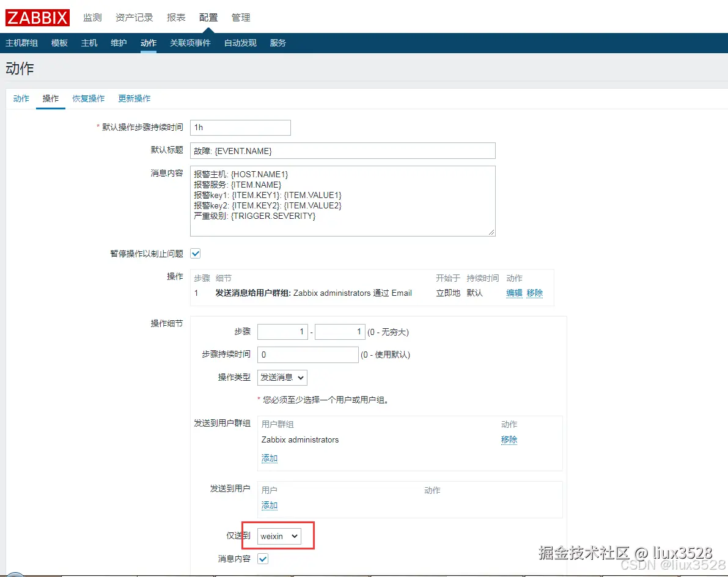Click 添加 under 发送到用户

[x=270, y=505]
